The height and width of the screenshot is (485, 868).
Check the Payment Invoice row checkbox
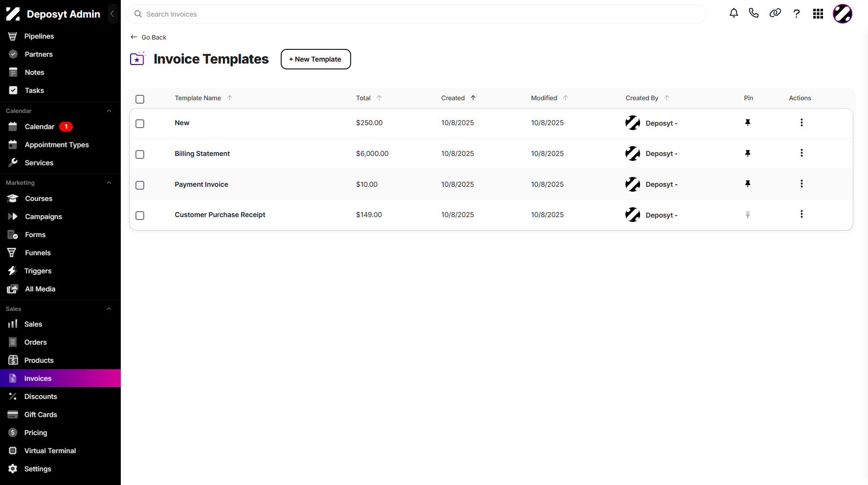(x=140, y=185)
